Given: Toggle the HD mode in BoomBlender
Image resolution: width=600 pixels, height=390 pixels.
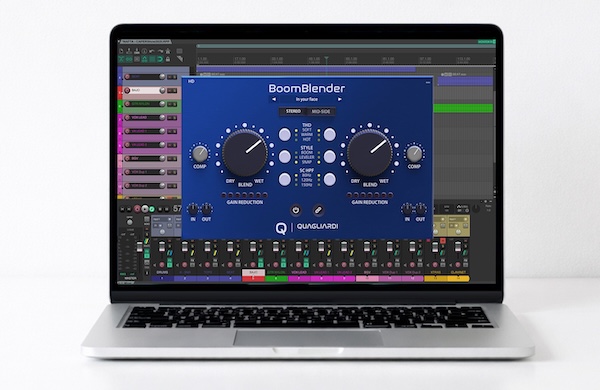Looking at the screenshot, I should click(x=191, y=81).
